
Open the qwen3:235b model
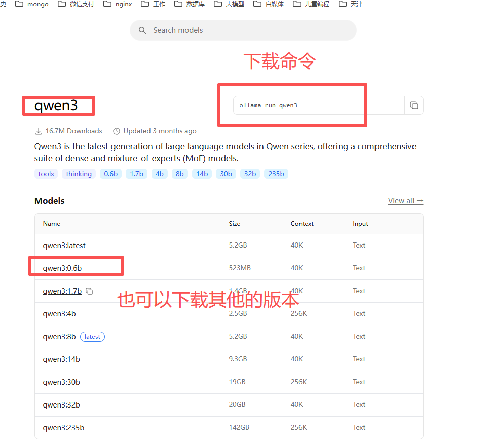point(63,428)
